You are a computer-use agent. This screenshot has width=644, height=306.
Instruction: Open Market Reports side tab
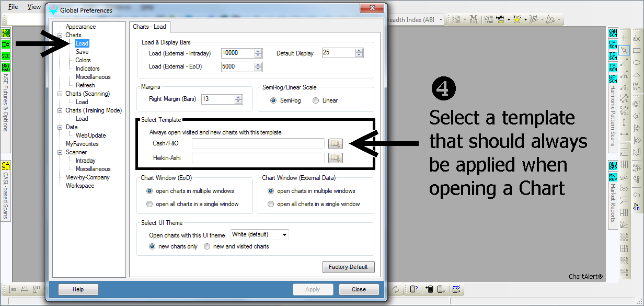pyautogui.click(x=613, y=203)
